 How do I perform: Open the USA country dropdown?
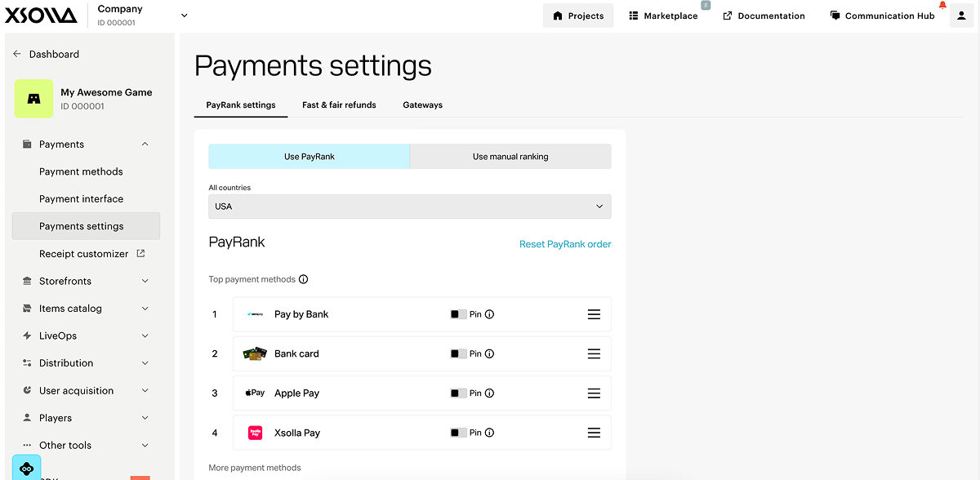410,207
